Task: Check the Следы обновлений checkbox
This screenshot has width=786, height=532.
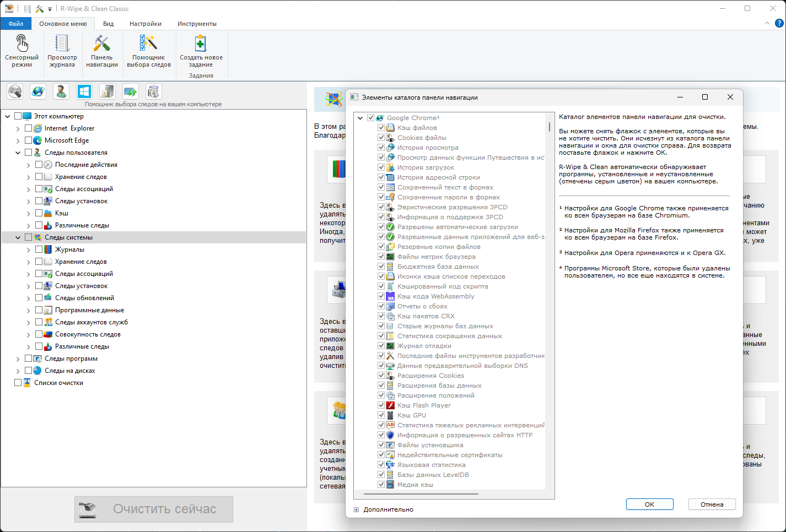Action: click(39, 298)
